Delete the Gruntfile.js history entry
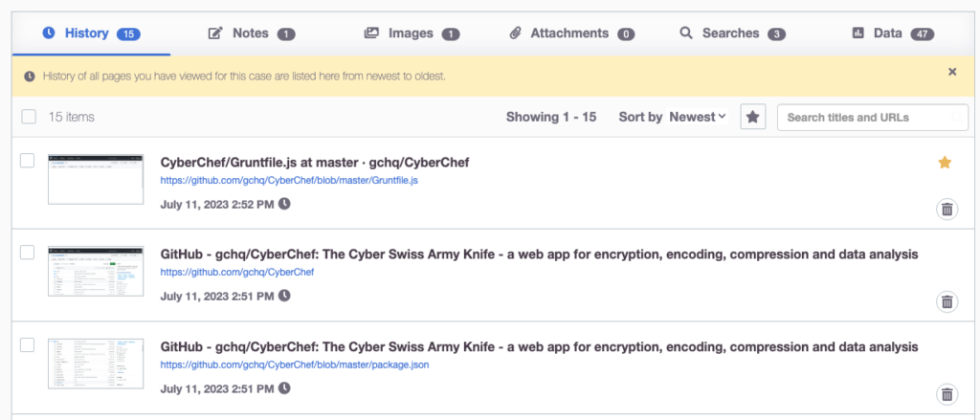The height and width of the screenshot is (420, 980). pos(947,210)
